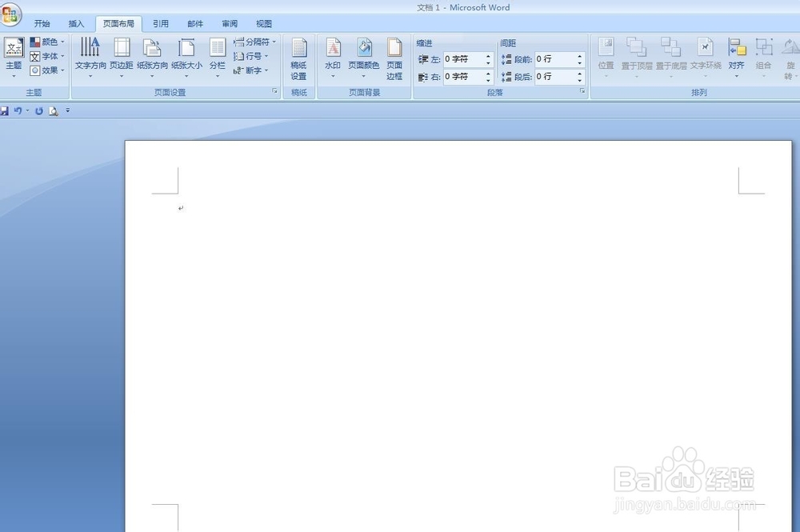The height and width of the screenshot is (532, 800).
Task: Decrease right indent with down arrow
Action: tap(488, 80)
